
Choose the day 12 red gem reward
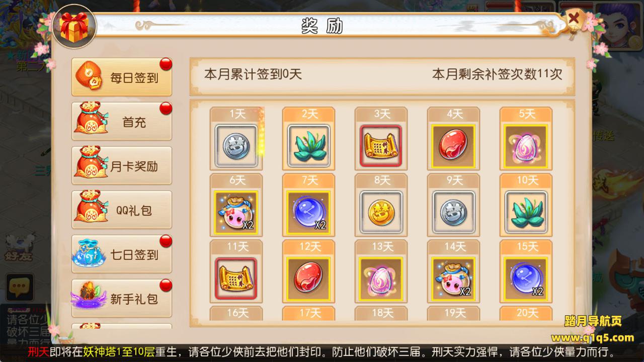coord(308,279)
